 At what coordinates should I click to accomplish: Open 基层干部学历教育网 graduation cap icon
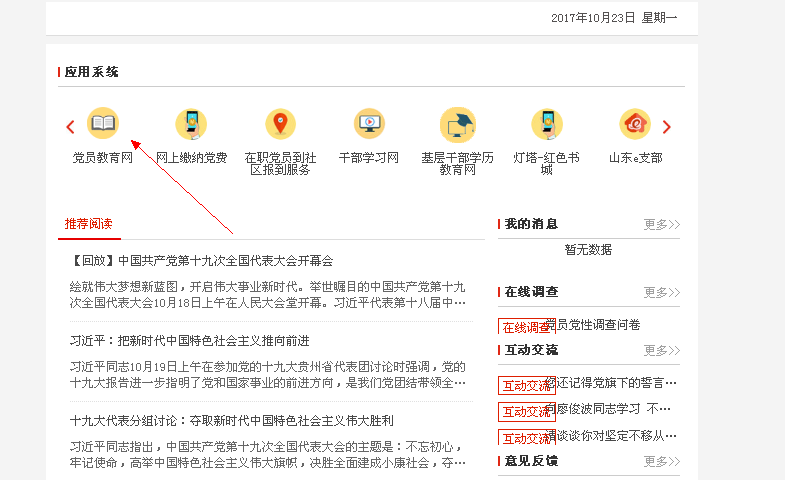pyautogui.click(x=457, y=124)
